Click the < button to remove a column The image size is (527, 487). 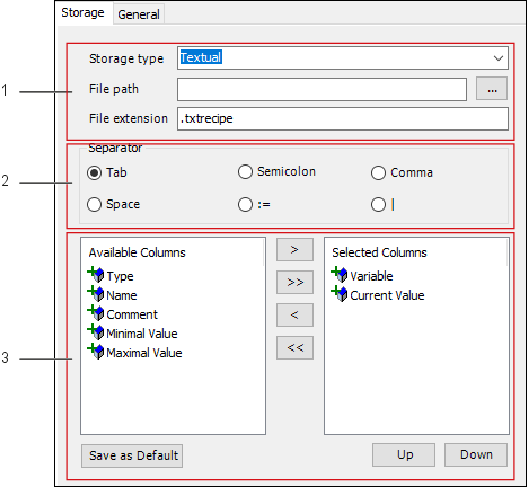coord(295,315)
